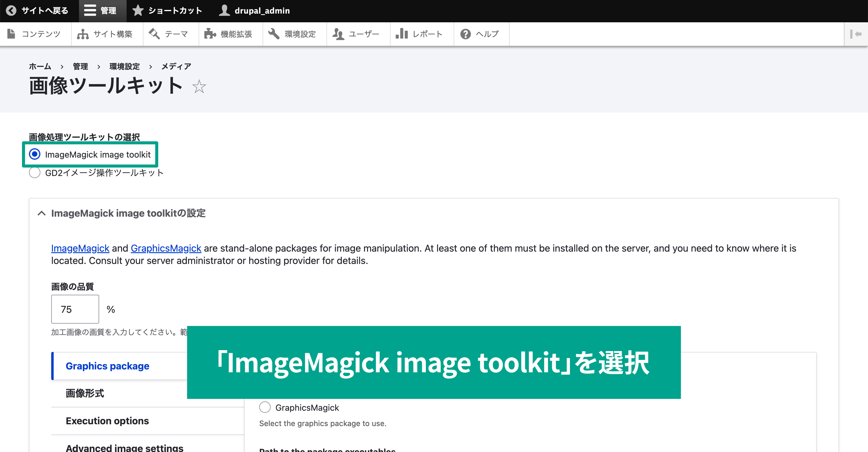
Task: Open the レポート menu item
Action: [x=422, y=34]
